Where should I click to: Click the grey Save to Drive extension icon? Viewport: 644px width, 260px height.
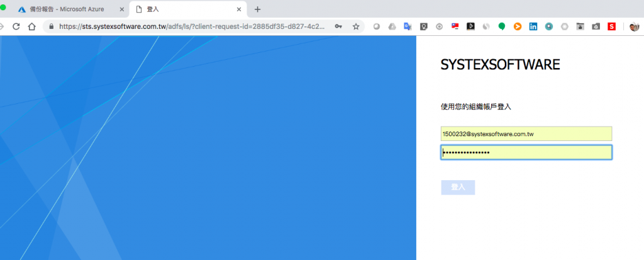coord(596,26)
